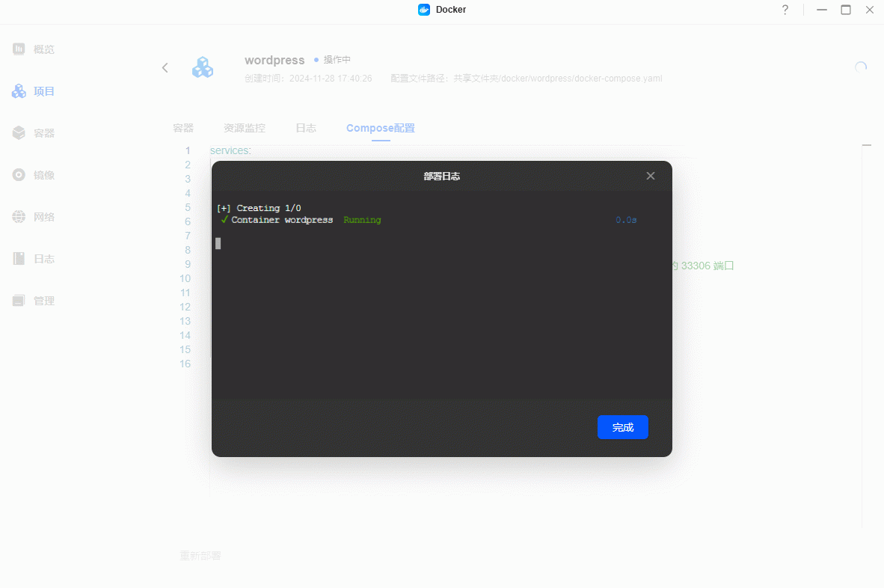Switch to the 容器 tab

coord(183,128)
